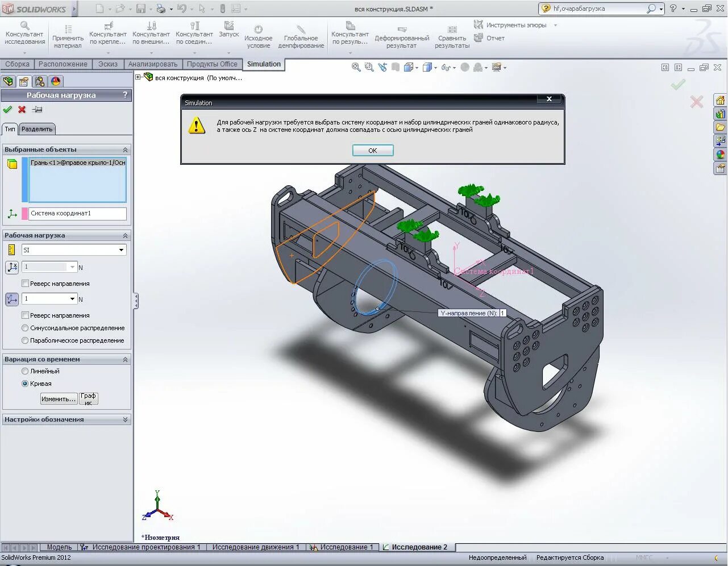Click selected faces list box

[x=78, y=180]
